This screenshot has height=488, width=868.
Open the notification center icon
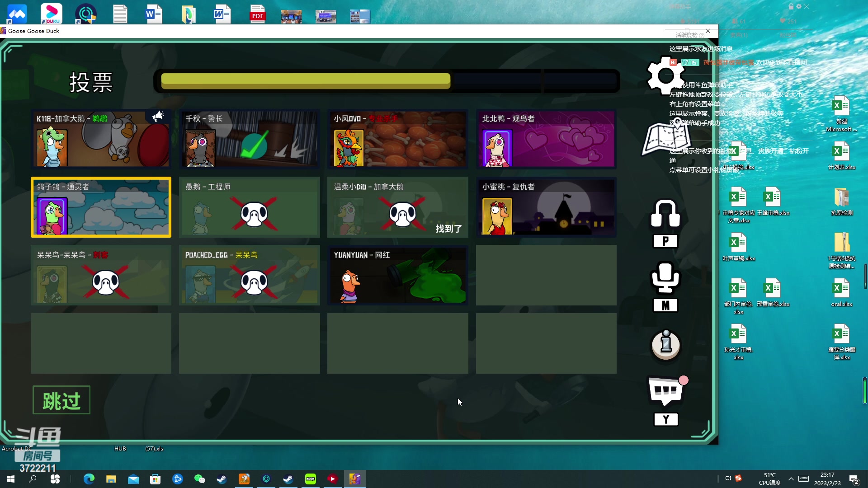coord(854,479)
